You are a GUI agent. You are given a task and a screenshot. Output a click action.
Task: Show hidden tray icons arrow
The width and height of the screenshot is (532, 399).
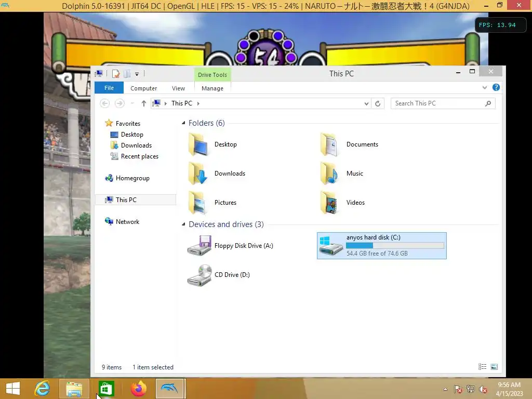(x=445, y=389)
